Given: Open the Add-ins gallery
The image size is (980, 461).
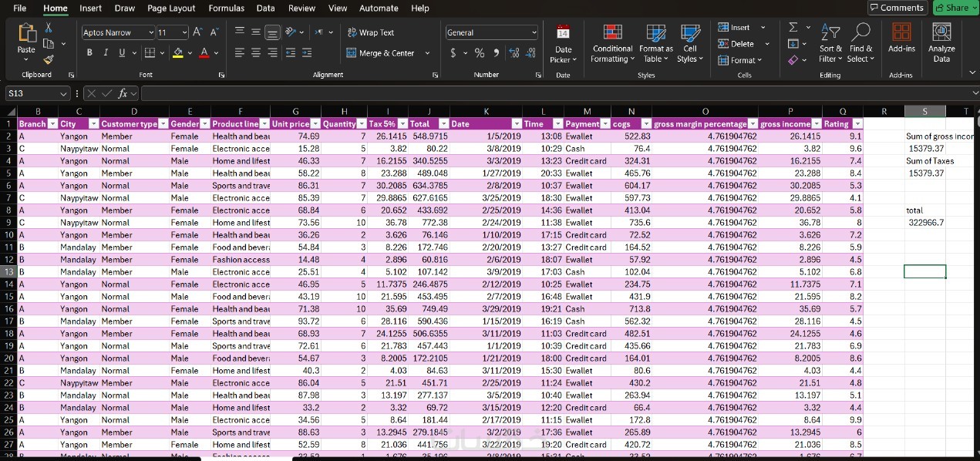Looking at the screenshot, I should pyautogui.click(x=901, y=38).
